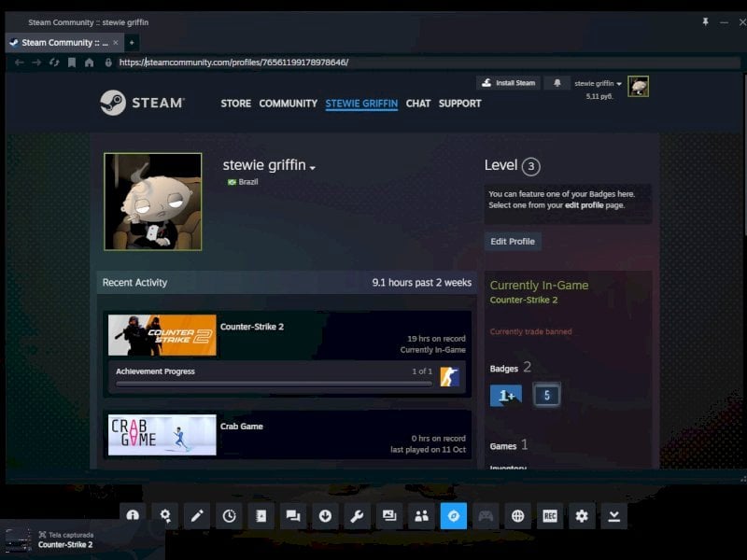Open the discussions chat bubbles icon
This screenshot has height=560, width=747.
pyautogui.click(x=293, y=516)
